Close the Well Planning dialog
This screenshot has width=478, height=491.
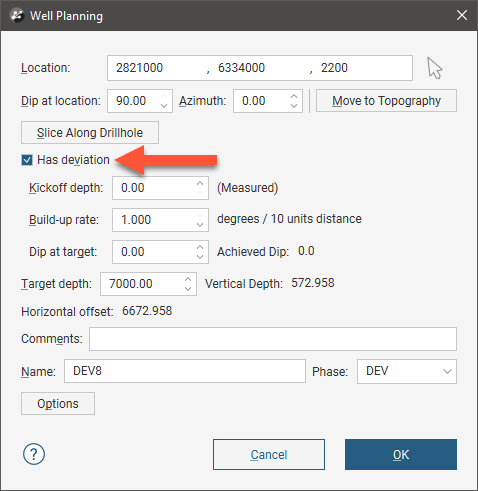tap(462, 15)
